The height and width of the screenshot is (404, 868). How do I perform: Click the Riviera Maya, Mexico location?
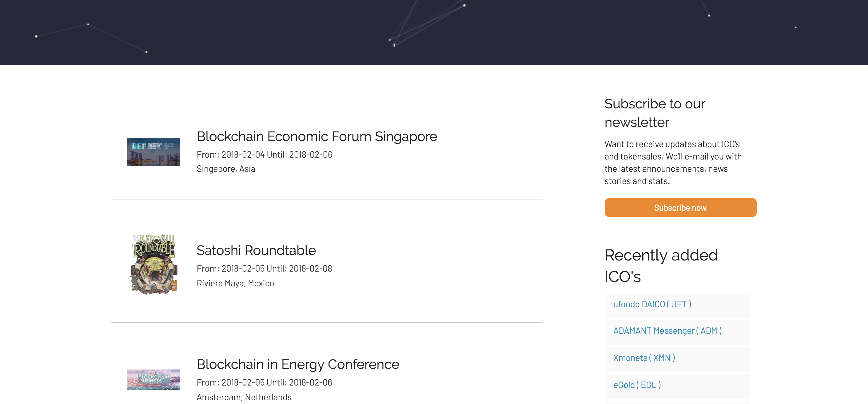(235, 283)
